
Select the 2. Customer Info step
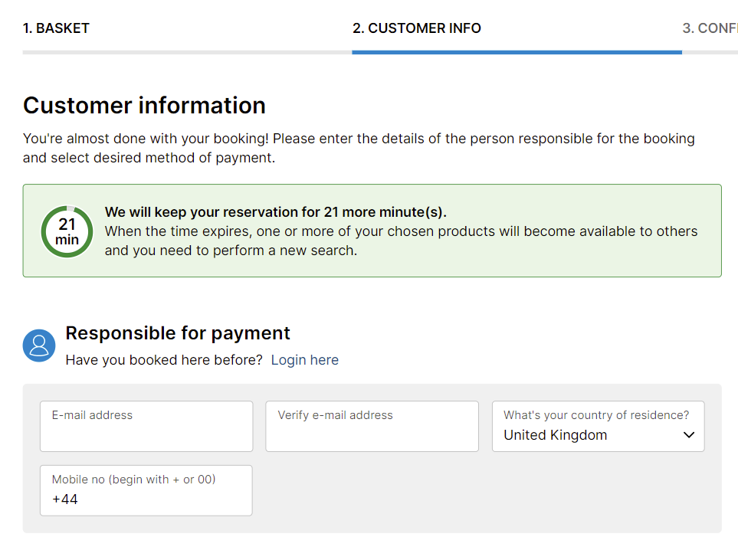coord(417,28)
